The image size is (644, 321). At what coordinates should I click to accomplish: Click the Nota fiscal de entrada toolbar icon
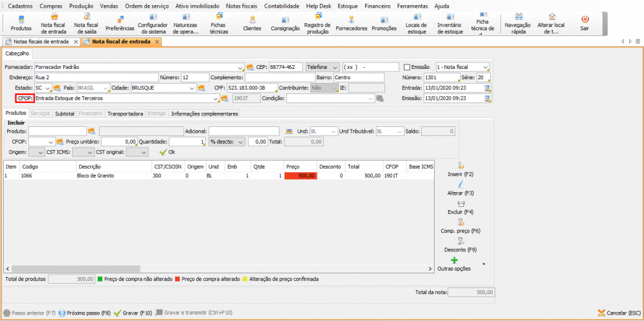coord(54,18)
